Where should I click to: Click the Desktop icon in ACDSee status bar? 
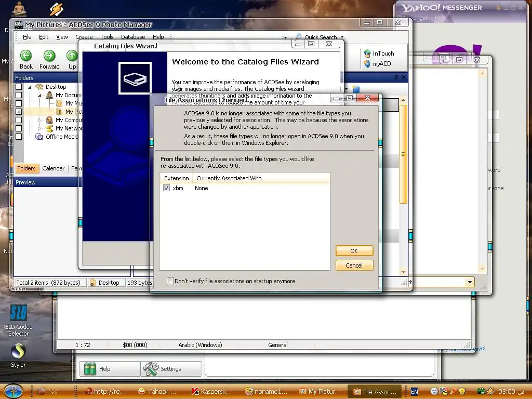coord(92,283)
